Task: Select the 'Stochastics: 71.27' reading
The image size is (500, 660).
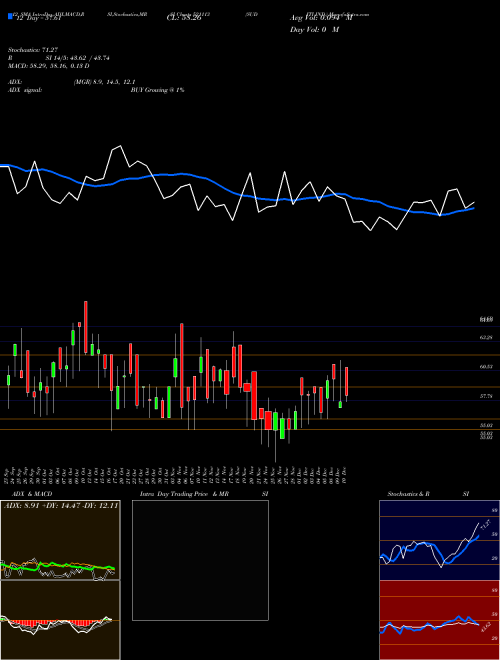Action: tap(32, 50)
